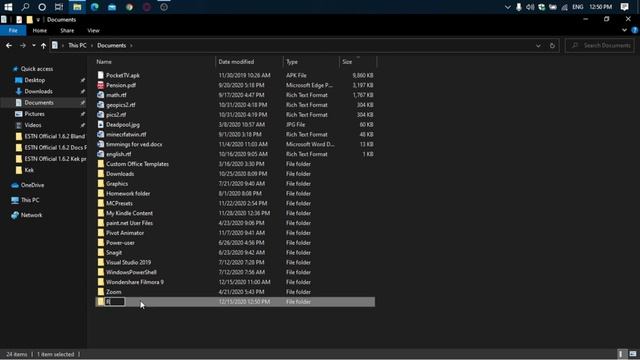The image size is (640, 360).
Task: Click the Zoom folder icon
Action: [x=100, y=292]
